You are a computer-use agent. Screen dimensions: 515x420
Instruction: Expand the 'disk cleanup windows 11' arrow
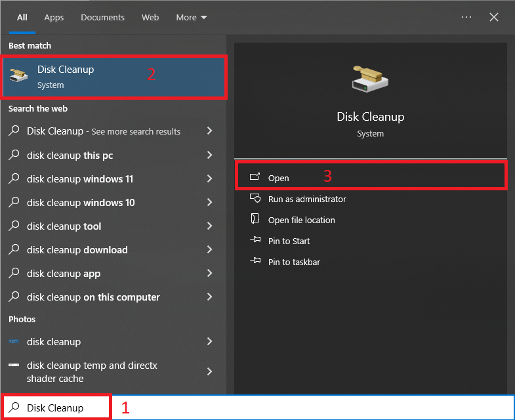209,179
